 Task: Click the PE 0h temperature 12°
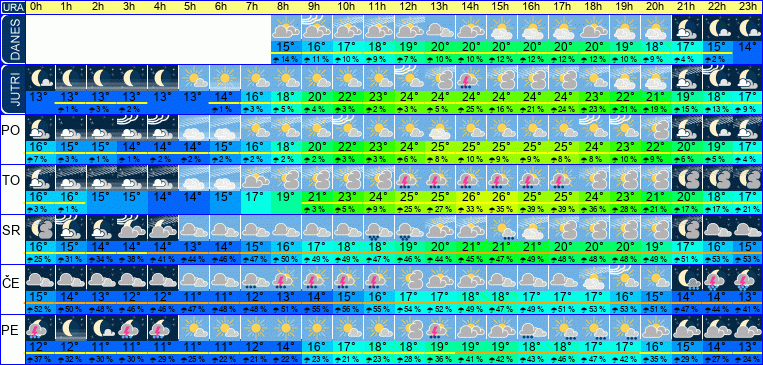(x=39, y=347)
